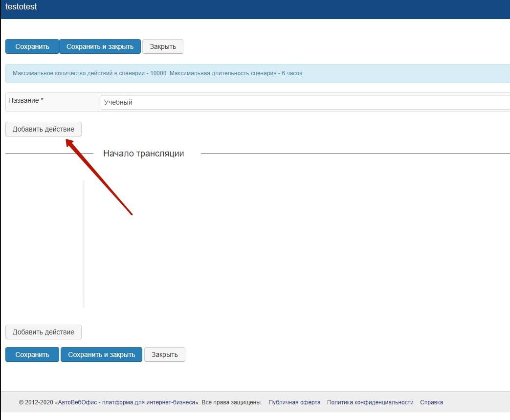This screenshot has height=420, width=510.
Task: Click the vertical gray timeline bar
Action: 84,243
